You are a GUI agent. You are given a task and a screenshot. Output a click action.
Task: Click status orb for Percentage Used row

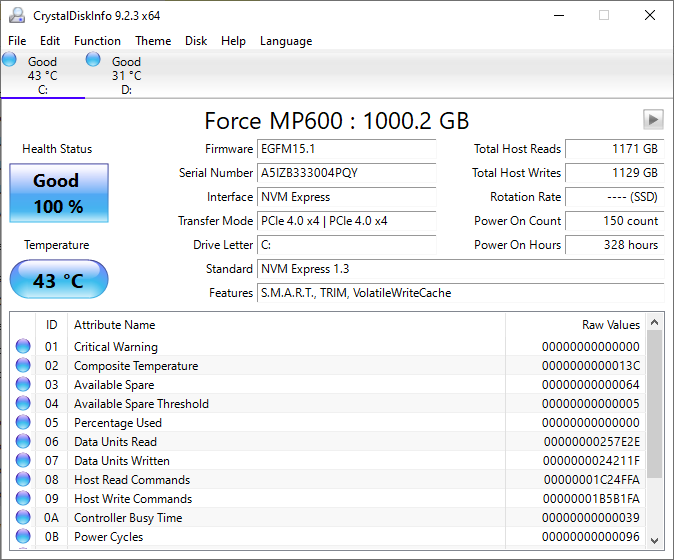pyautogui.click(x=23, y=422)
